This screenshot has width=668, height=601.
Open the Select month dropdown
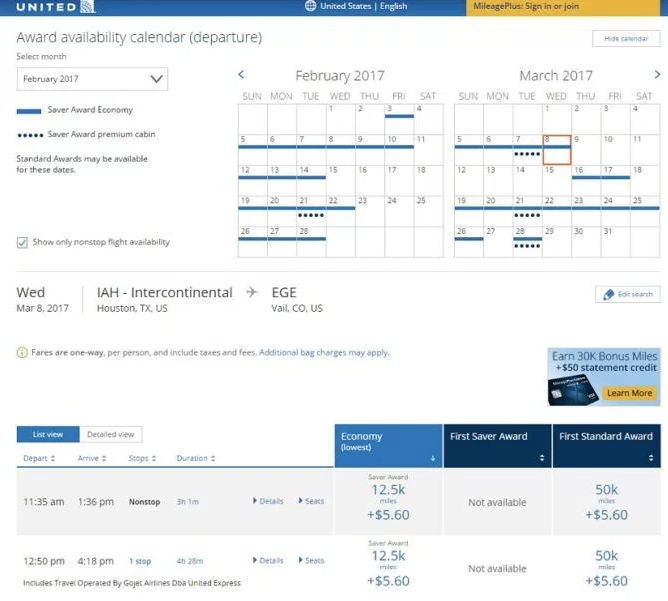pos(92,79)
